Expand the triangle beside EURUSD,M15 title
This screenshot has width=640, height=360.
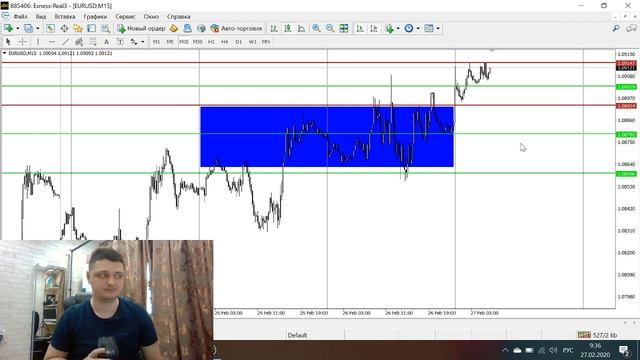pyautogui.click(x=4, y=53)
